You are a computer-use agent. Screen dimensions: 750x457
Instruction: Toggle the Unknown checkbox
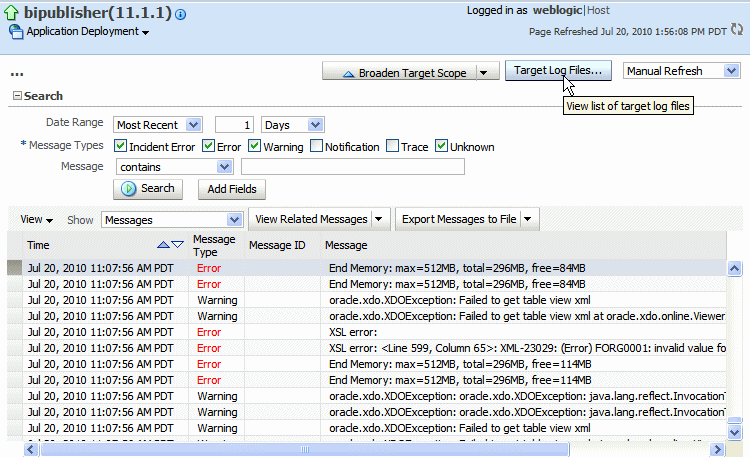441,145
